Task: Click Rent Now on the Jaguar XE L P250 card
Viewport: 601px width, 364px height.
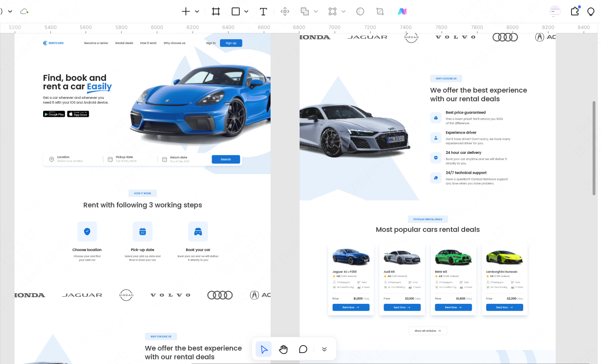Action: coord(351,307)
